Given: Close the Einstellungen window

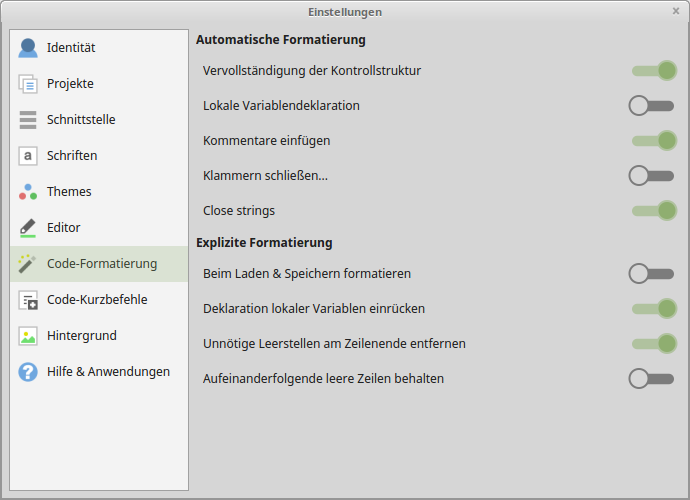Looking at the screenshot, I should tap(676, 11).
